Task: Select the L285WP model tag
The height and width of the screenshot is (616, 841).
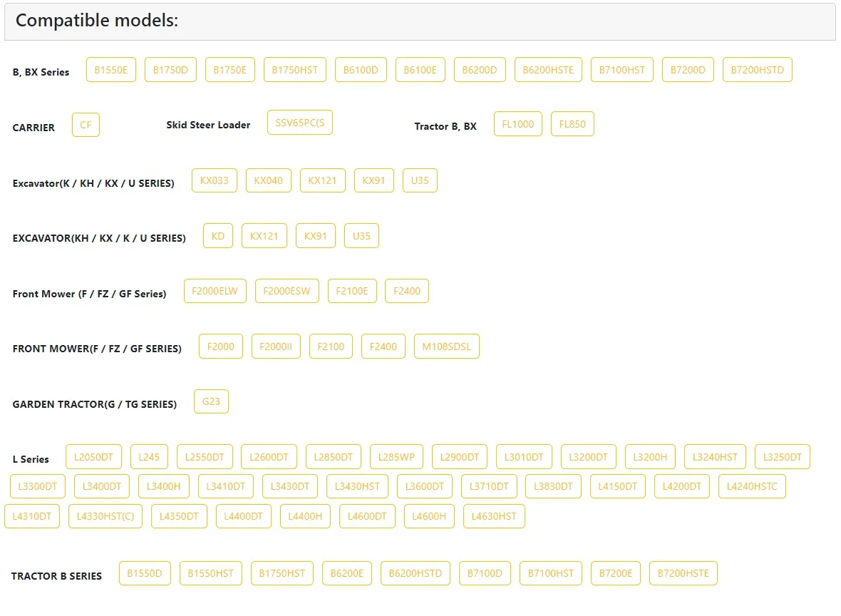Action: coord(397,457)
